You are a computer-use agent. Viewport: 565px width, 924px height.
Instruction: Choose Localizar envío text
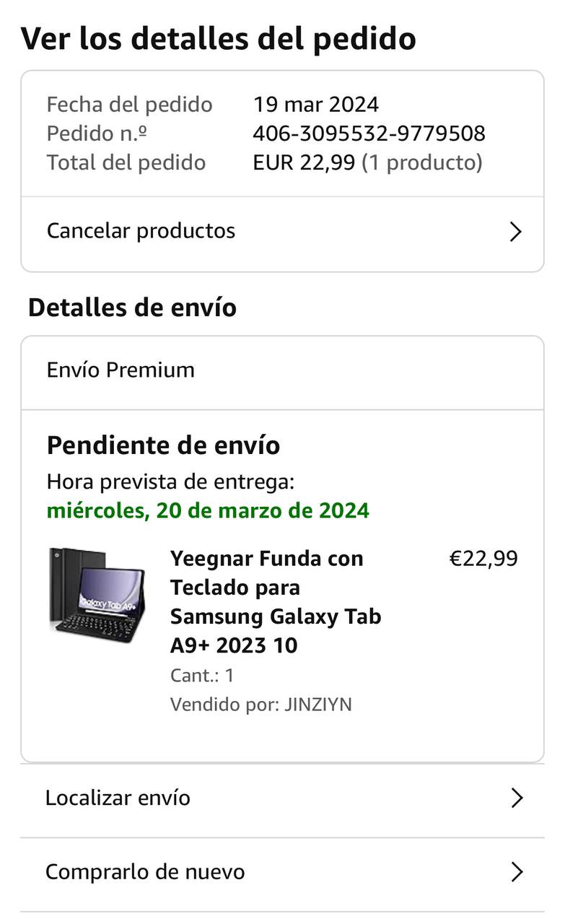[x=118, y=798]
